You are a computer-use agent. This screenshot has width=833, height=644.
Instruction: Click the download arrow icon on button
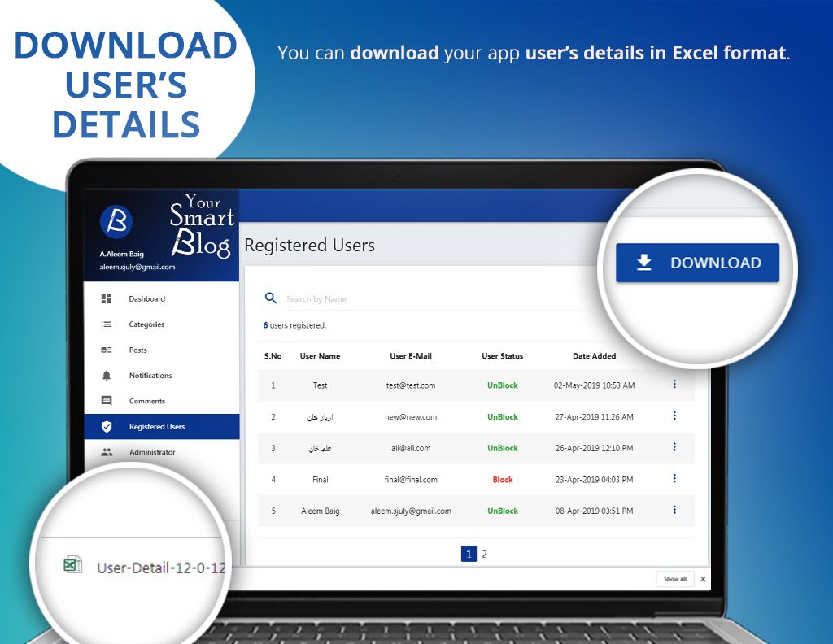coord(644,263)
